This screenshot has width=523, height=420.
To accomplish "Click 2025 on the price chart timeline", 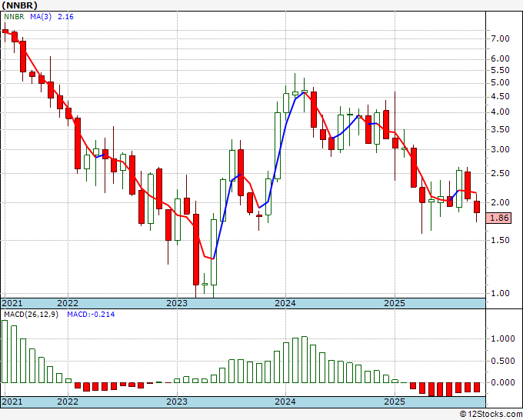I will [x=395, y=303].
